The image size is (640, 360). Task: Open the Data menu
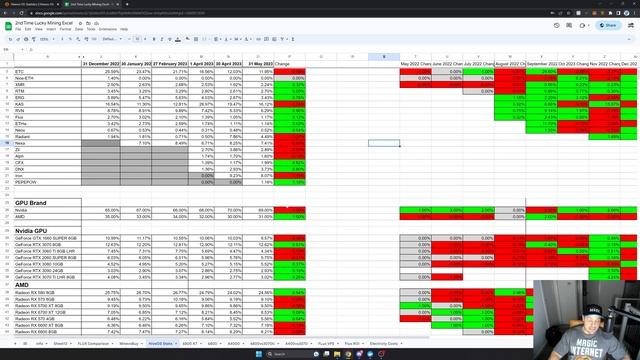79,29
